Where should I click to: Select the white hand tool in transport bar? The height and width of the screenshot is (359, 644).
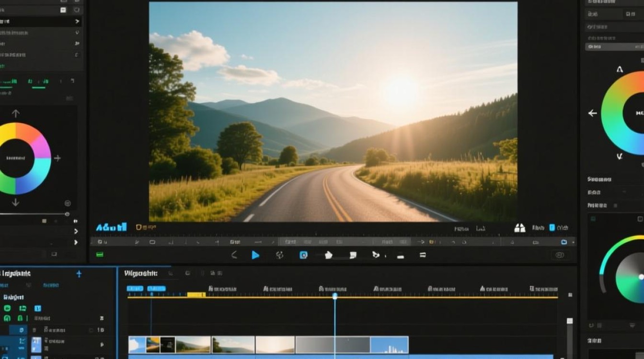coord(328,255)
